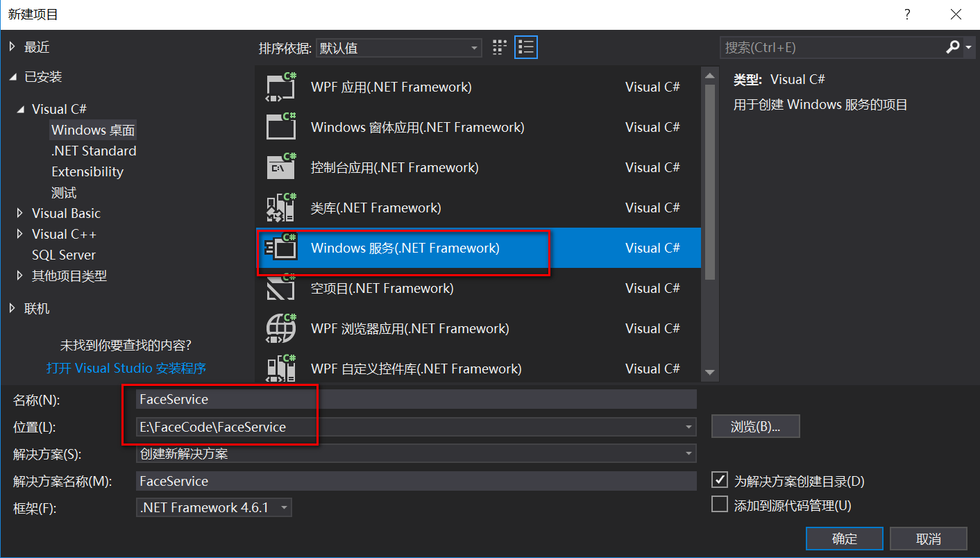This screenshot has width=980, height=558.
Task: Expand the Visual Basic node
Action: coord(19,213)
